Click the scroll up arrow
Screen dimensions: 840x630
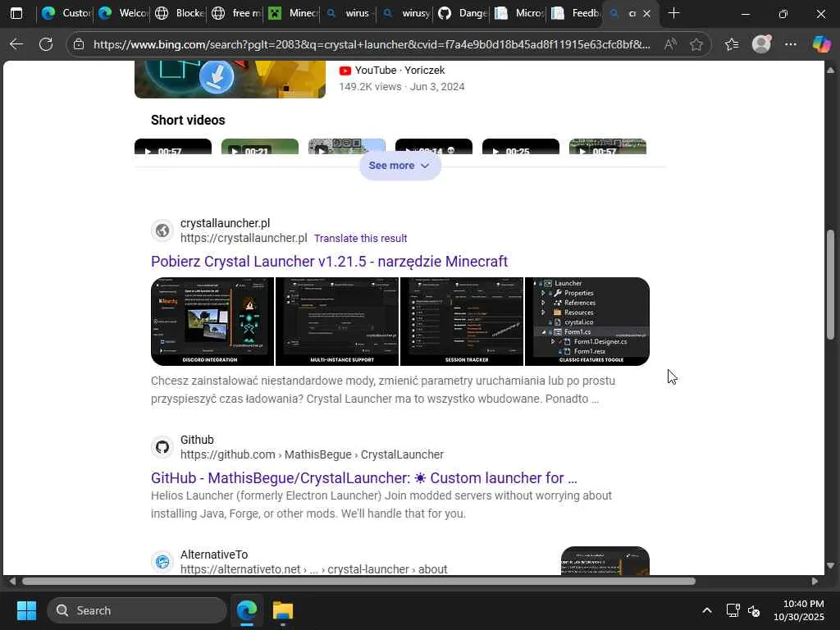[830, 71]
